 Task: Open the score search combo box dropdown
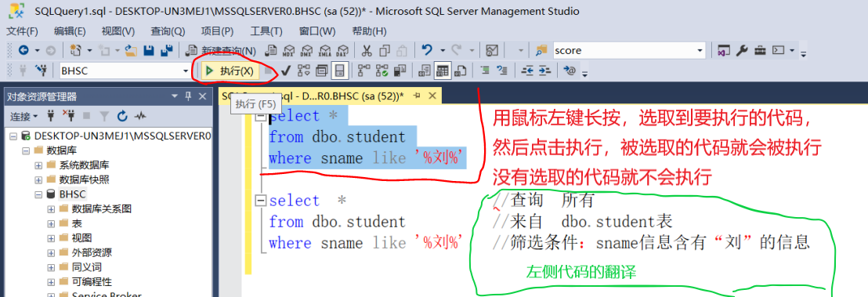tap(700, 50)
